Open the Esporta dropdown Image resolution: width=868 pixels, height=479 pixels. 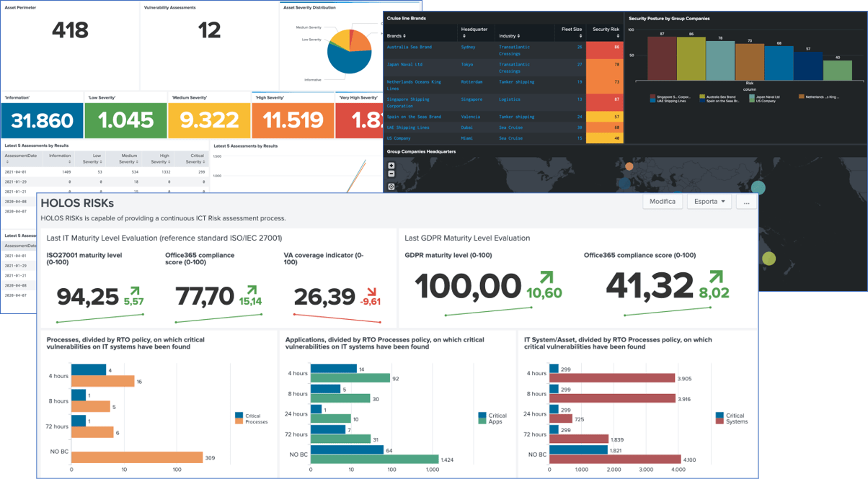pos(709,202)
